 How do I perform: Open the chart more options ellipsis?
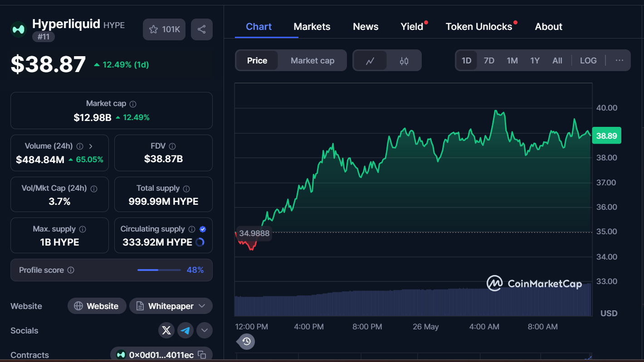click(x=620, y=60)
